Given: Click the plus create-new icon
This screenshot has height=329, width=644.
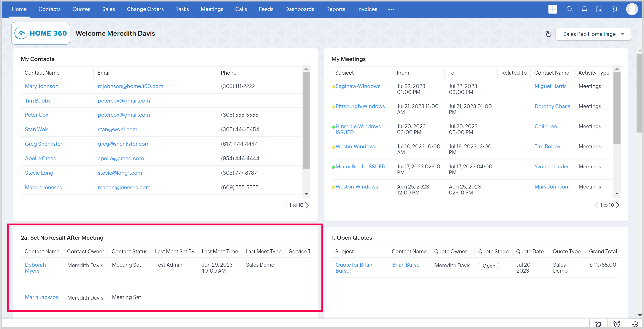Looking at the screenshot, I should click(553, 9).
